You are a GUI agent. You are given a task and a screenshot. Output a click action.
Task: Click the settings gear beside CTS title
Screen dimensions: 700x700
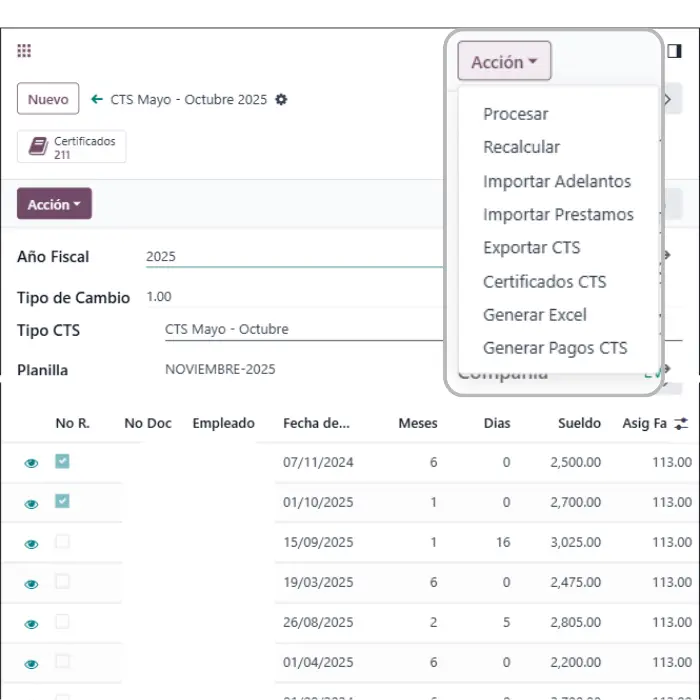281,100
